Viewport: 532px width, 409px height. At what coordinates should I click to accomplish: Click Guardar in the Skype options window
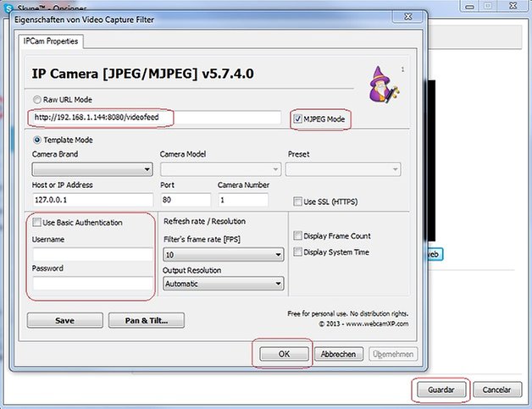tap(441, 390)
